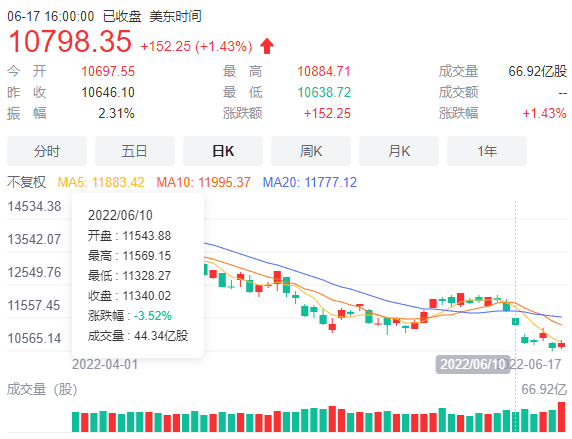Click the 美东时间 timezone label
This screenshot has height=439, width=572.
click(175, 16)
